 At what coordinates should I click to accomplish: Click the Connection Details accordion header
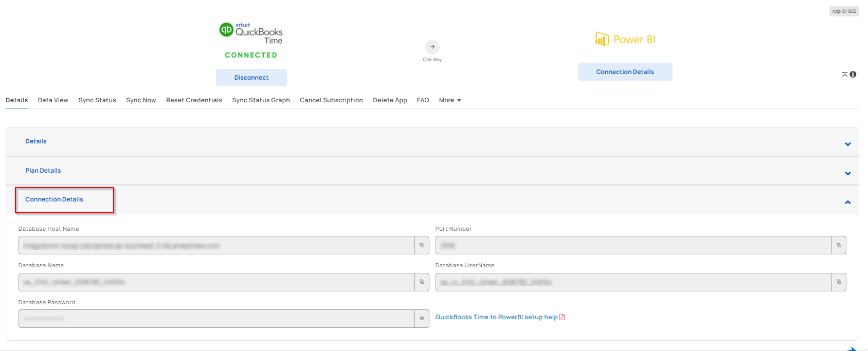click(x=432, y=199)
